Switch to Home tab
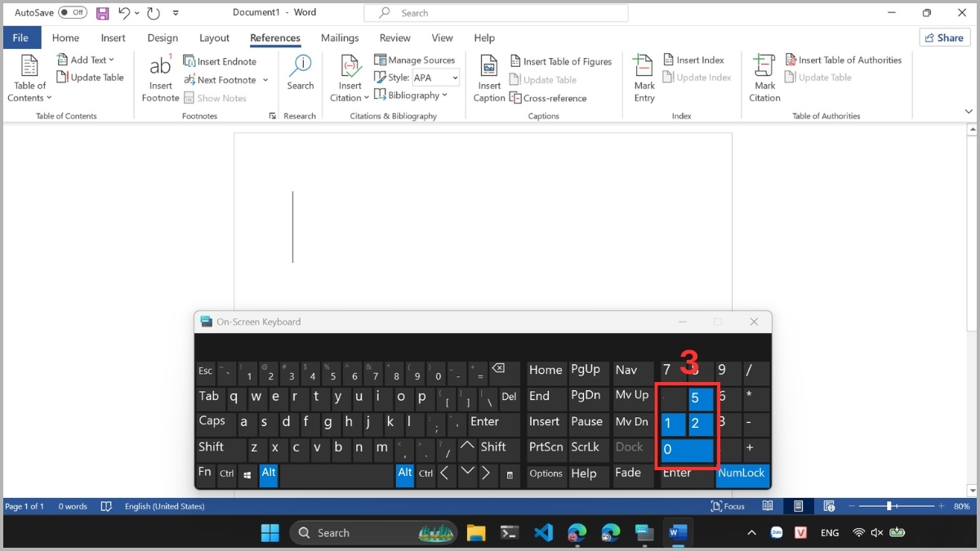 tap(65, 38)
